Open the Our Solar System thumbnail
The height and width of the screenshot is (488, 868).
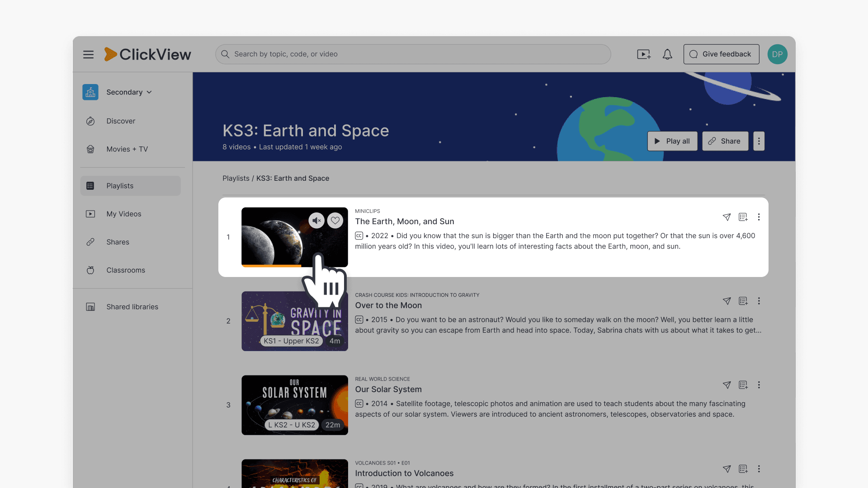[x=295, y=405]
